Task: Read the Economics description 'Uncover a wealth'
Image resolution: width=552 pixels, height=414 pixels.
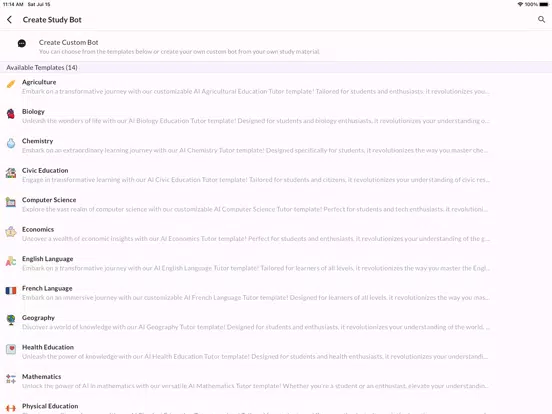Action: tap(256, 239)
